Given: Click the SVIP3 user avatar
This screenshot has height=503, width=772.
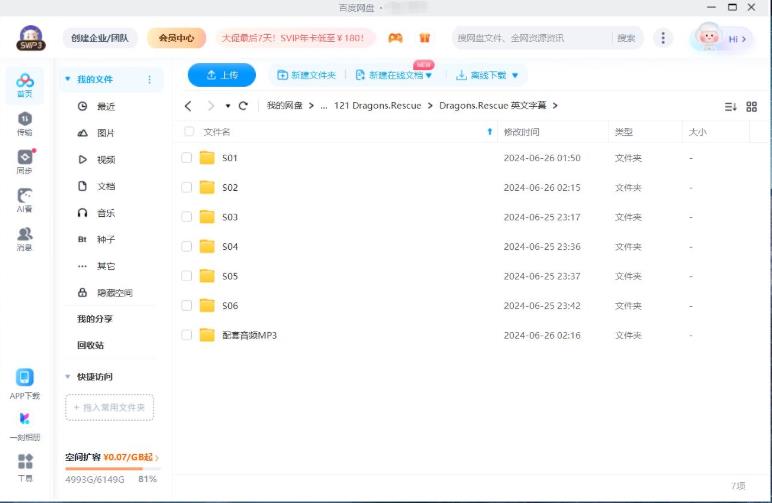Looking at the screenshot, I should point(31,38).
